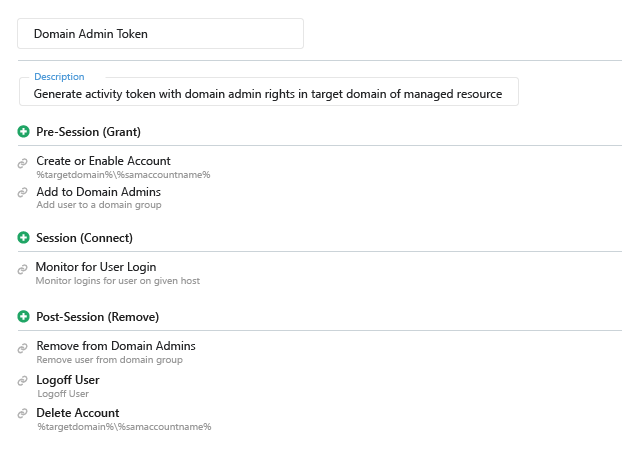This screenshot has width=640, height=450.
Task: Click link icon next to Logoff User
Action: point(23,382)
